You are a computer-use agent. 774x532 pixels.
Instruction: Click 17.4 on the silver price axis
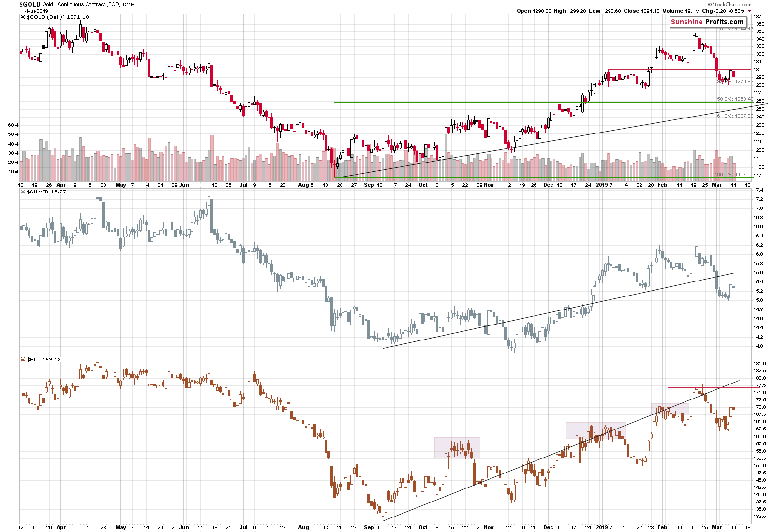[x=759, y=190]
